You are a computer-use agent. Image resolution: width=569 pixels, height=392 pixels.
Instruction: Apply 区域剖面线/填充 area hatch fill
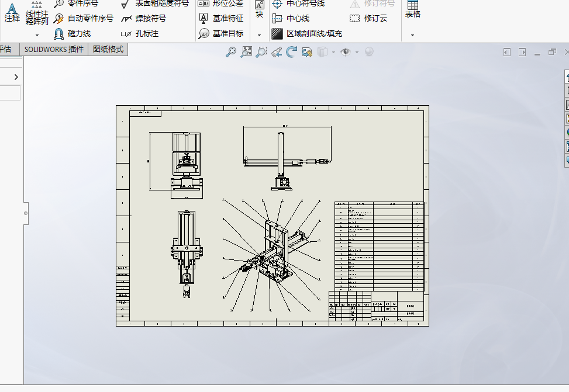click(x=307, y=33)
